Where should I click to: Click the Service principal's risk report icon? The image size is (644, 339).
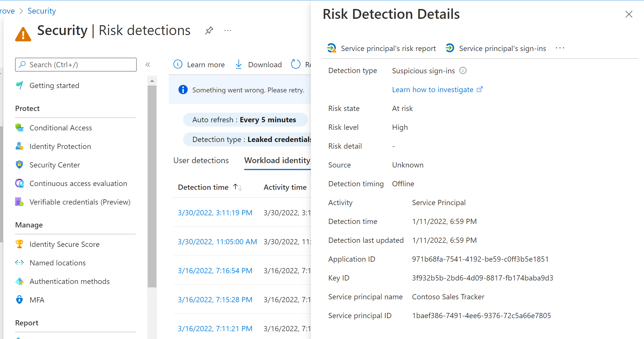tap(332, 48)
